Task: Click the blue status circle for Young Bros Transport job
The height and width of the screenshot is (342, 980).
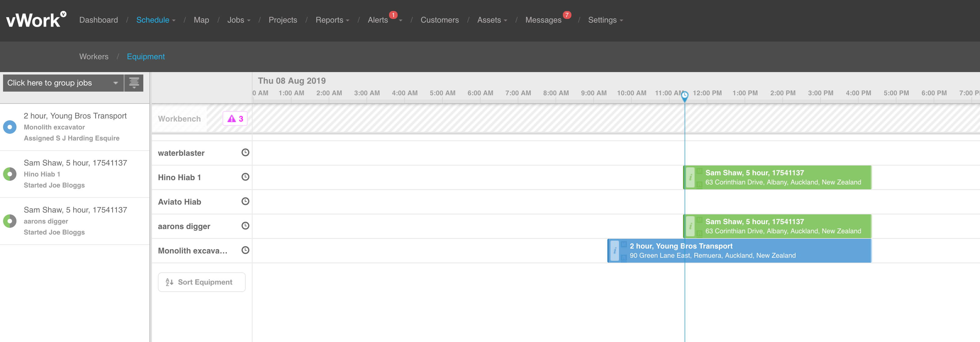Action: (x=10, y=127)
